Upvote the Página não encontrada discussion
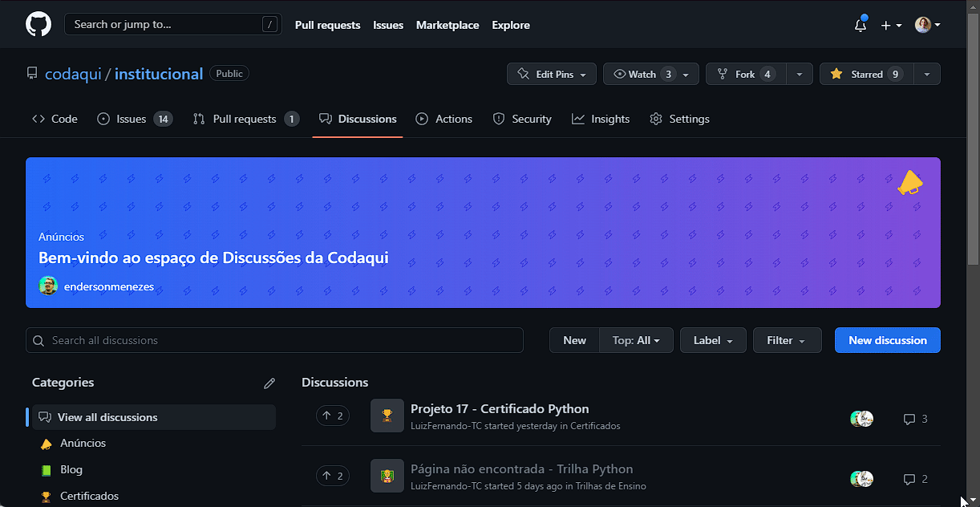 pos(333,477)
